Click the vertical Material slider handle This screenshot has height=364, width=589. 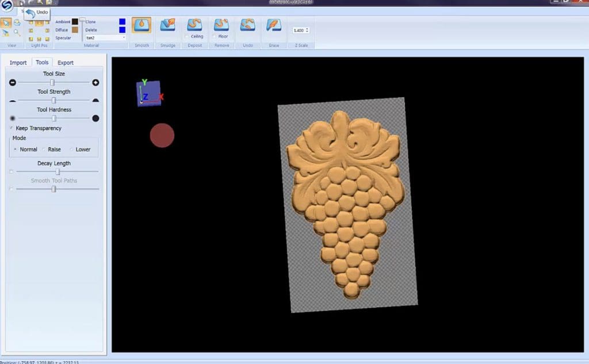tap(82, 20)
